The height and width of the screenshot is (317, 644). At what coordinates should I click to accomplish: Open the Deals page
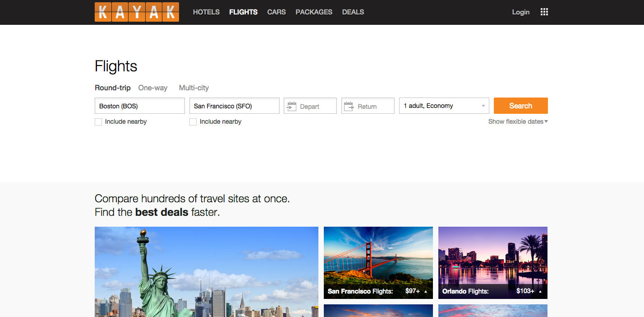pos(353,12)
